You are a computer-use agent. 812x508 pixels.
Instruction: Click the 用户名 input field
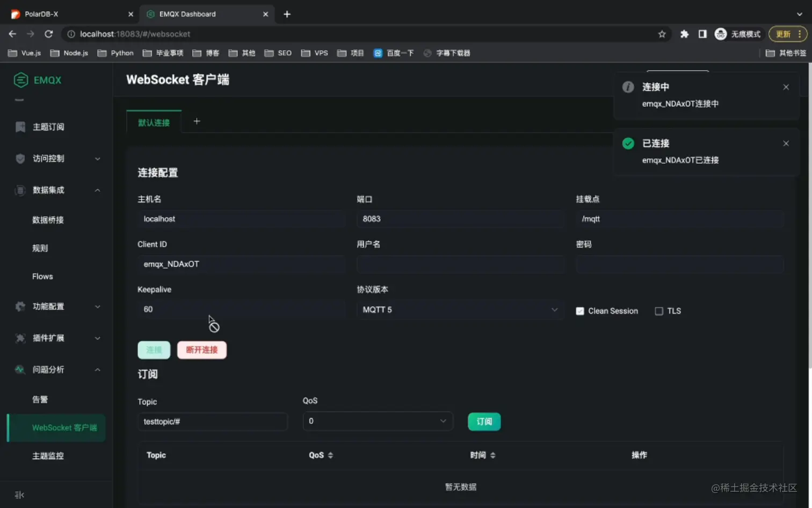point(460,264)
